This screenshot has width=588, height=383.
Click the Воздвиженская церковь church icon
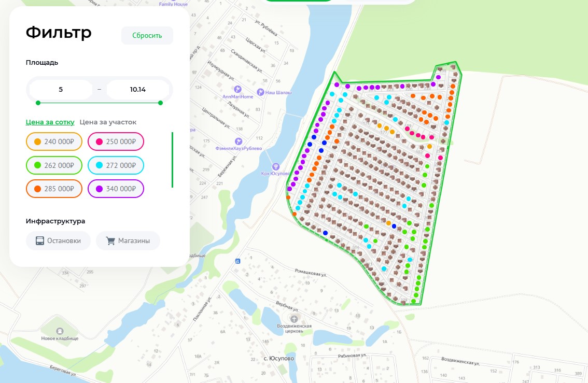(294, 319)
